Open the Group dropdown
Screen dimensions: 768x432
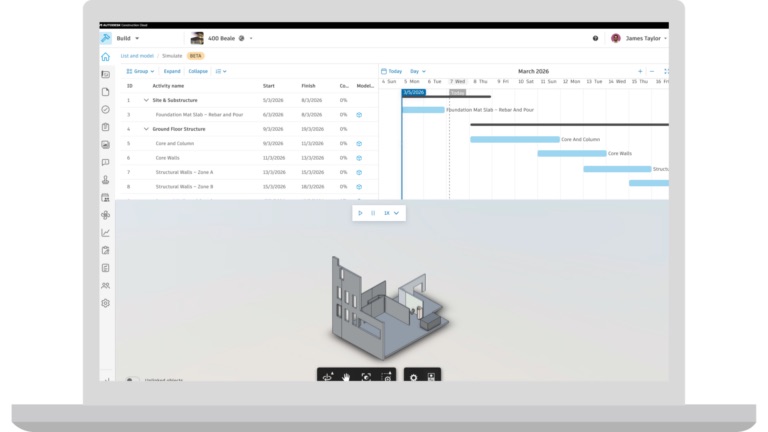pyautogui.click(x=141, y=71)
